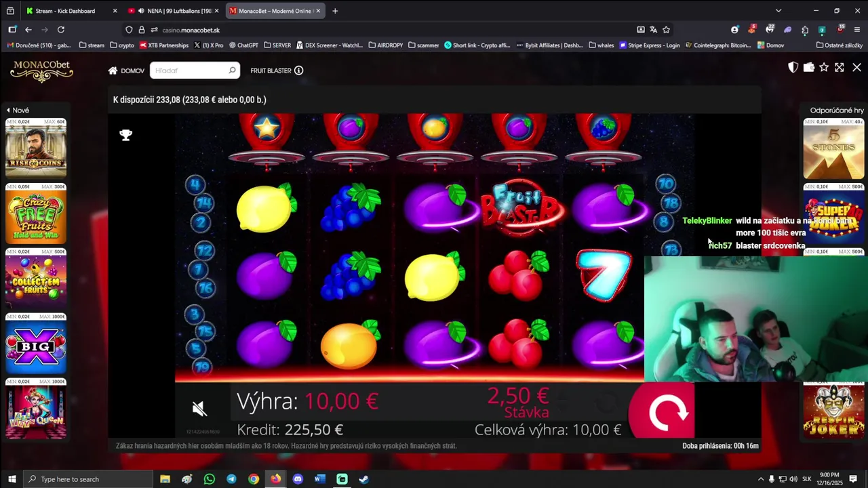Viewport: 868px width, 488px height.
Task: Bookmark this page star icon
Action: (x=666, y=30)
